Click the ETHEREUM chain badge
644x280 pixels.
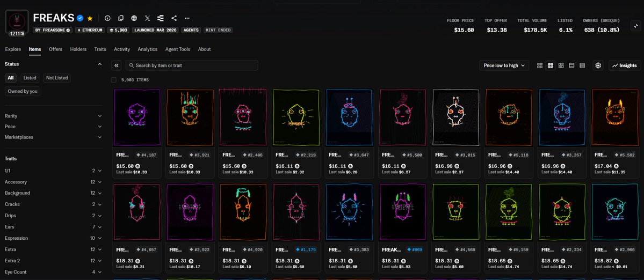click(90, 31)
